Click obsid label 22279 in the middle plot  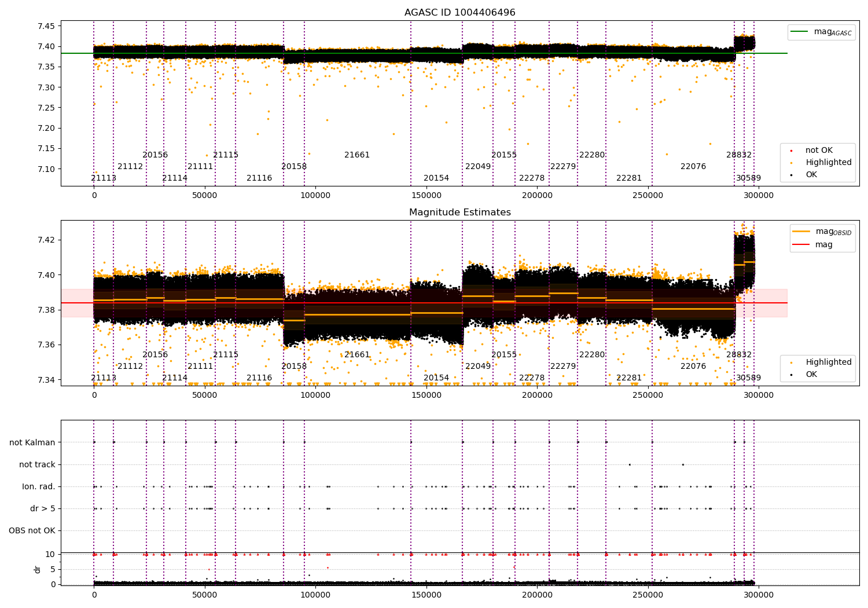pyautogui.click(x=563, y=367)
